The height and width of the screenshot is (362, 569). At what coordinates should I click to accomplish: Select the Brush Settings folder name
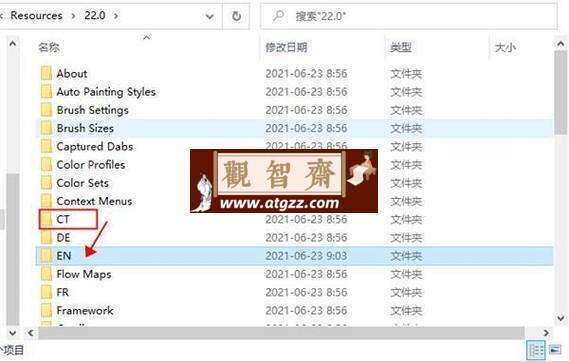tap(93, 110)
